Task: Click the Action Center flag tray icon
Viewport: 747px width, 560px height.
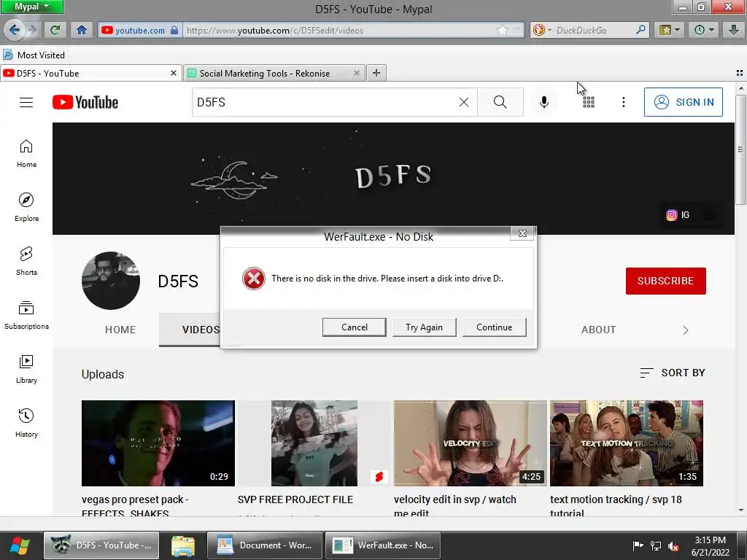Action: click(x=638, y=545)
